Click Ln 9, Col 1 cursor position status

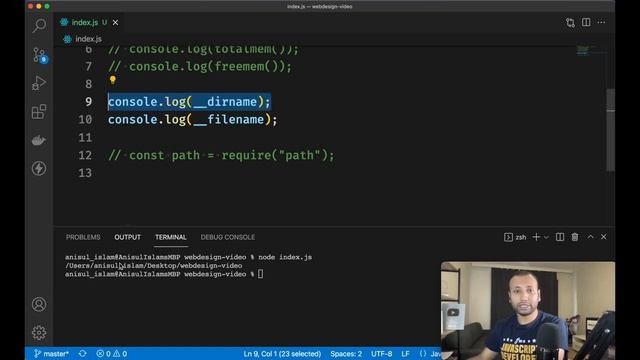pos(282,354)
